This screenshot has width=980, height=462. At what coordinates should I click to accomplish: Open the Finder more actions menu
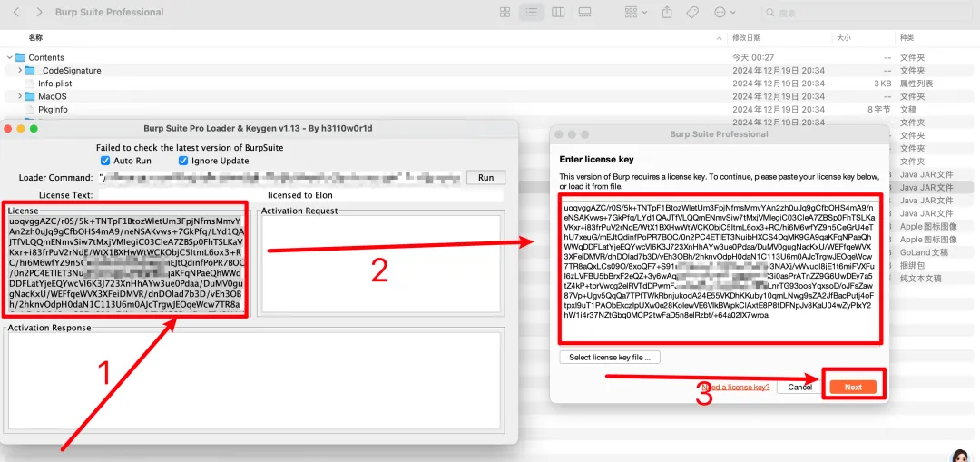[724, 12]
